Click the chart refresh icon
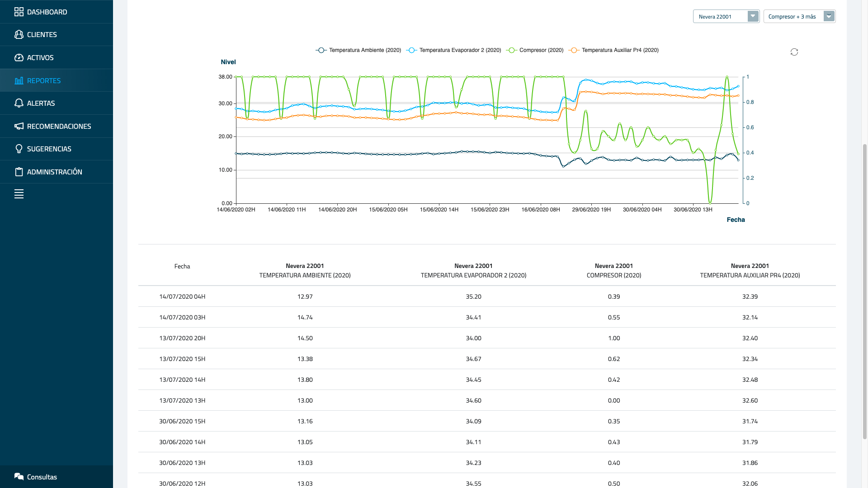 pyautogui.click(x=794, y=52)
